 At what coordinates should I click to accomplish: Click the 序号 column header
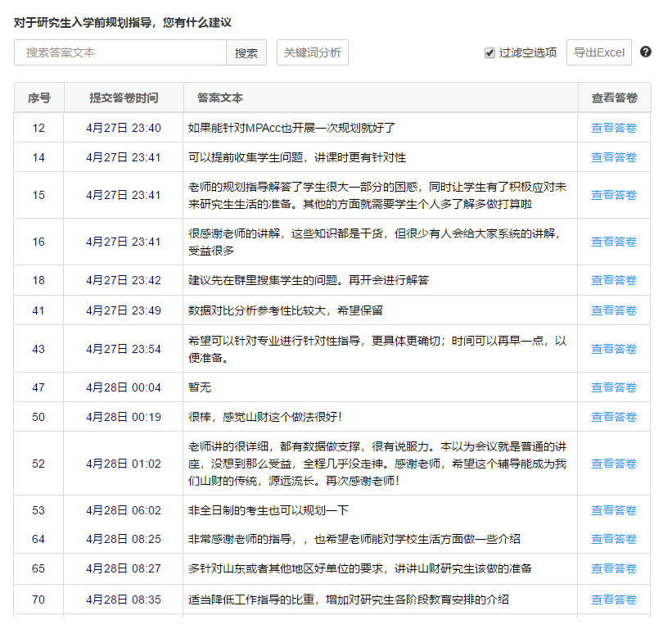(x=39, y=97)
